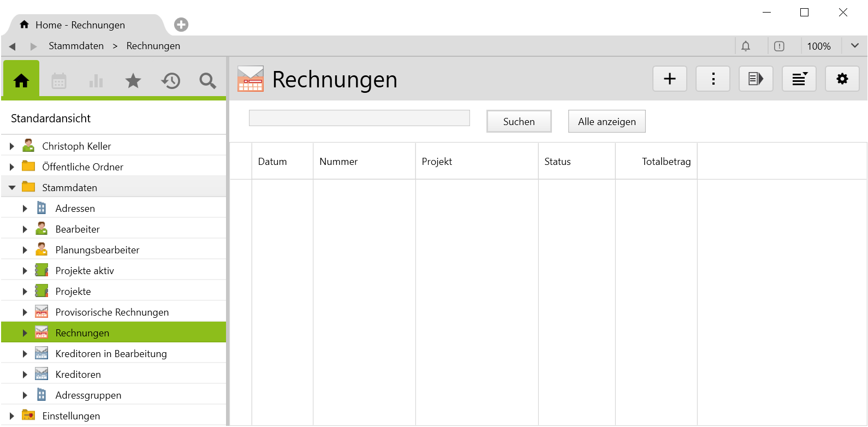The image size is (868, 427).
Task: Click the magnifying glass search icon
Action: pos(207,81)
